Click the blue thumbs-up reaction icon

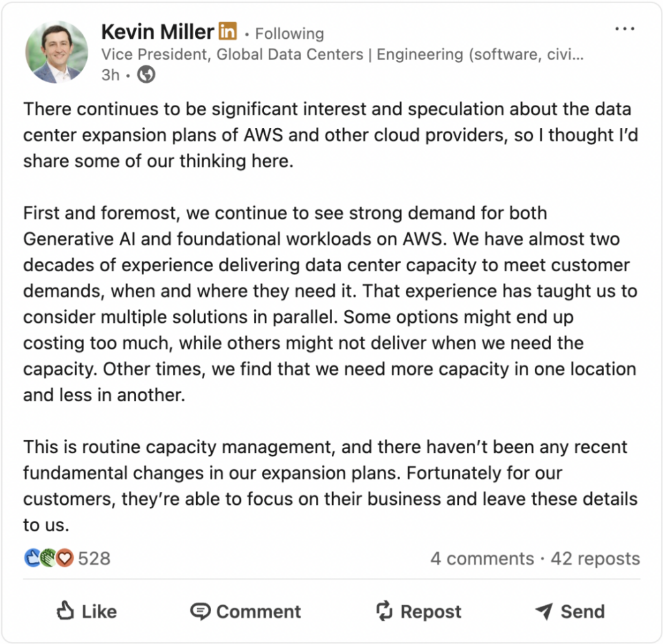click(32, 558)
